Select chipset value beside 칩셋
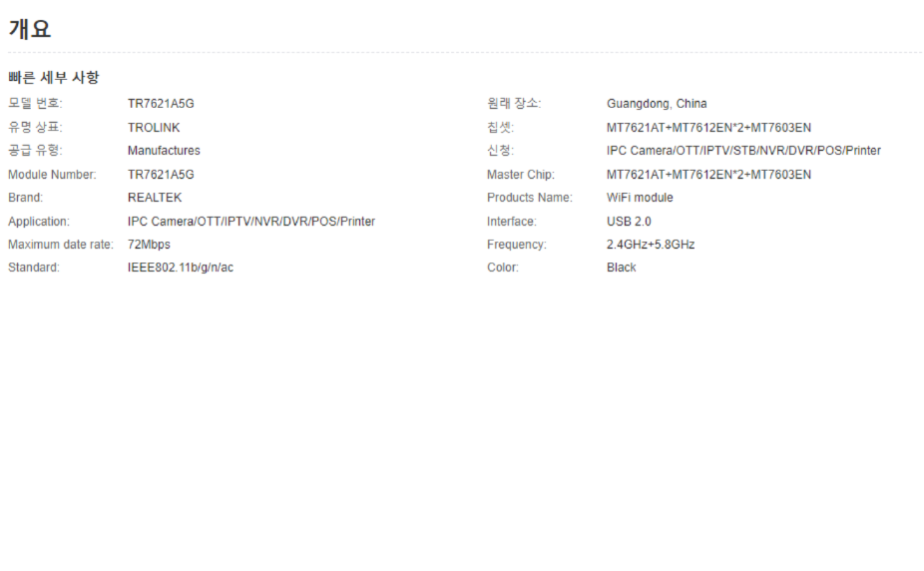This screenshot has height=571, width=924. [708, 128]
